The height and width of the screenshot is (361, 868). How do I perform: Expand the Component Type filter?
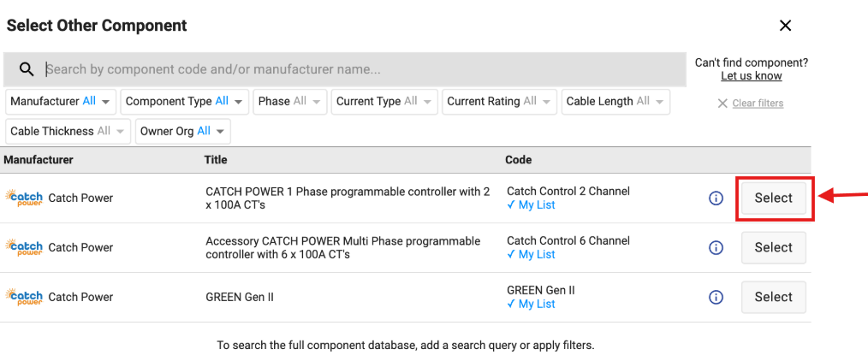point(185,102)
